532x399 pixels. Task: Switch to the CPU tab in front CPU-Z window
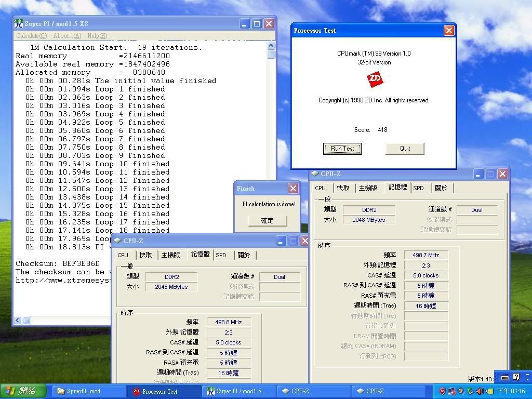[123, 255]
